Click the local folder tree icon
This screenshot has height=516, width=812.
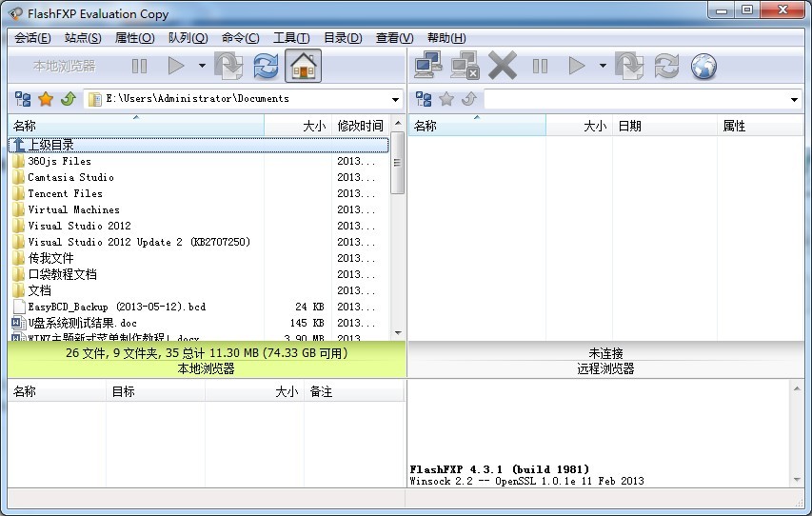click(x=23, y=98)
